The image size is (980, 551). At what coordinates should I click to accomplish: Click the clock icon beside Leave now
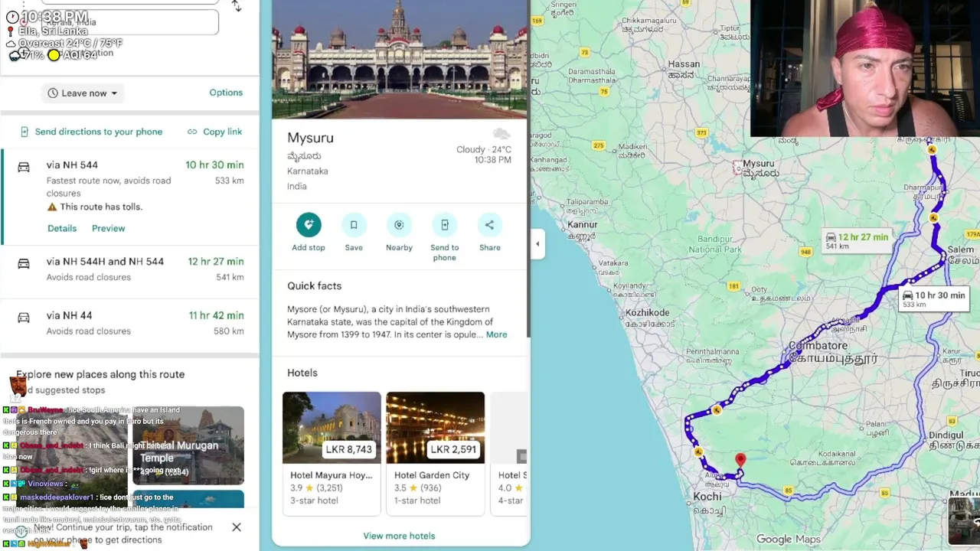click(53, 93)
